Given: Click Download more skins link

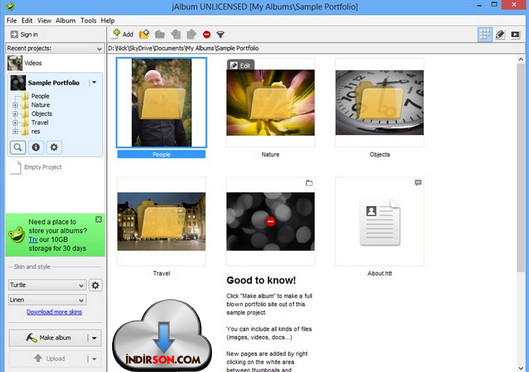Looking at the screenshot, I should pos(54,312).
